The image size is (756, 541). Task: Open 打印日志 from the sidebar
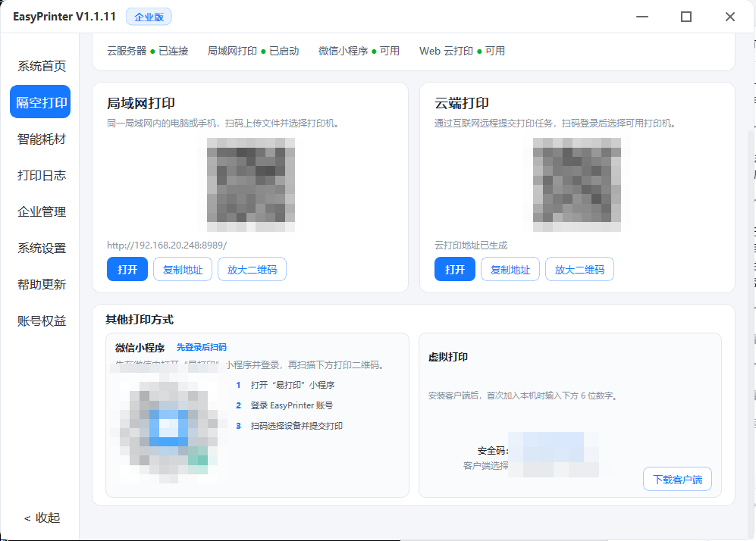pos(42,175)
